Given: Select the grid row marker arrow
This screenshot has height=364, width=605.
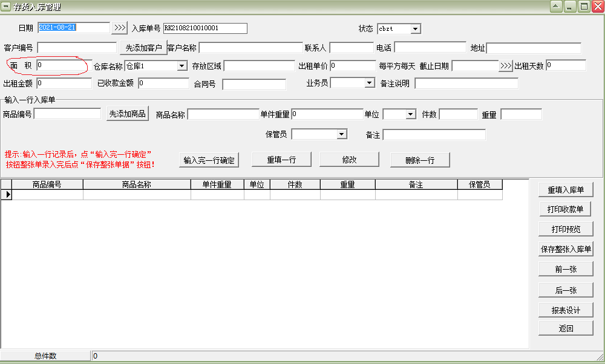Looking at the screenshot, I should [x=7, y=195].
